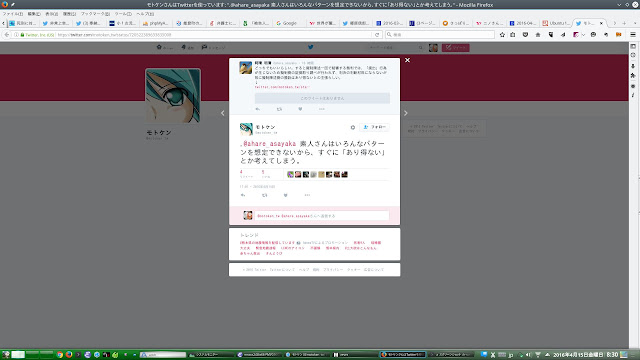Bookmark this page with star icon
The image size is (640, 360).
(x=502, y=35)
